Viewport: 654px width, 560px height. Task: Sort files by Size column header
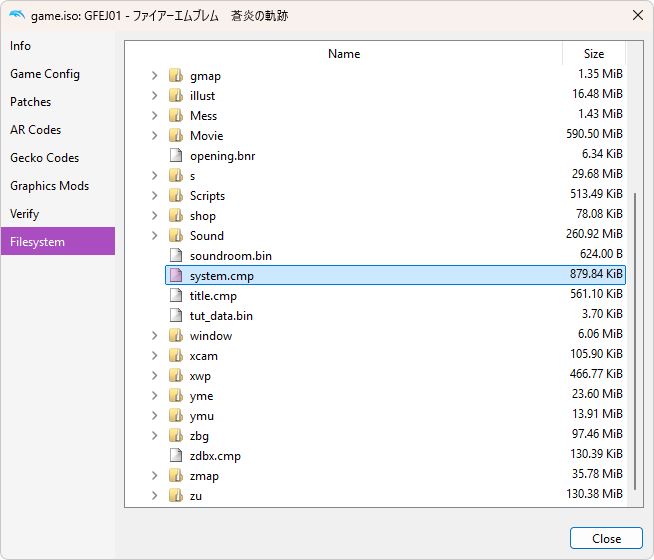coord(594,54)
